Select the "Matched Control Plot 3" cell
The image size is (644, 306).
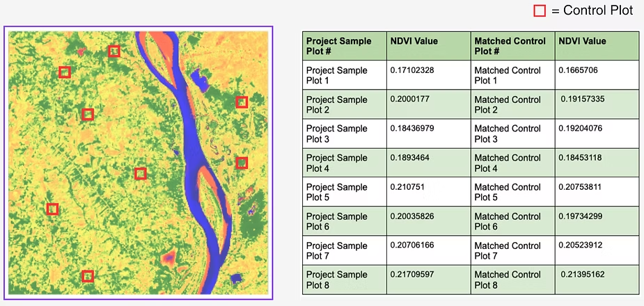pos(512,134)
